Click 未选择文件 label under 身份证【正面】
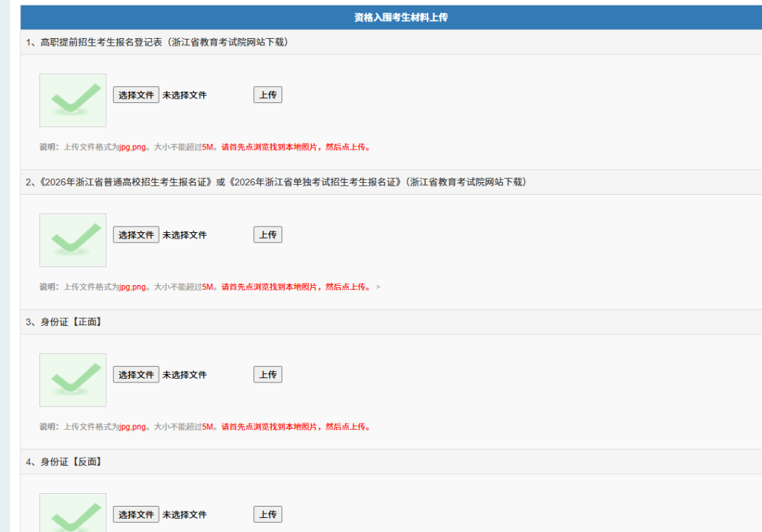 pos(185,375)
